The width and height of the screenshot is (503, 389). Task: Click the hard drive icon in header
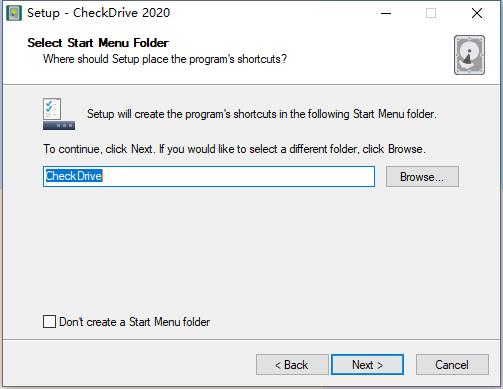[469, 55]
